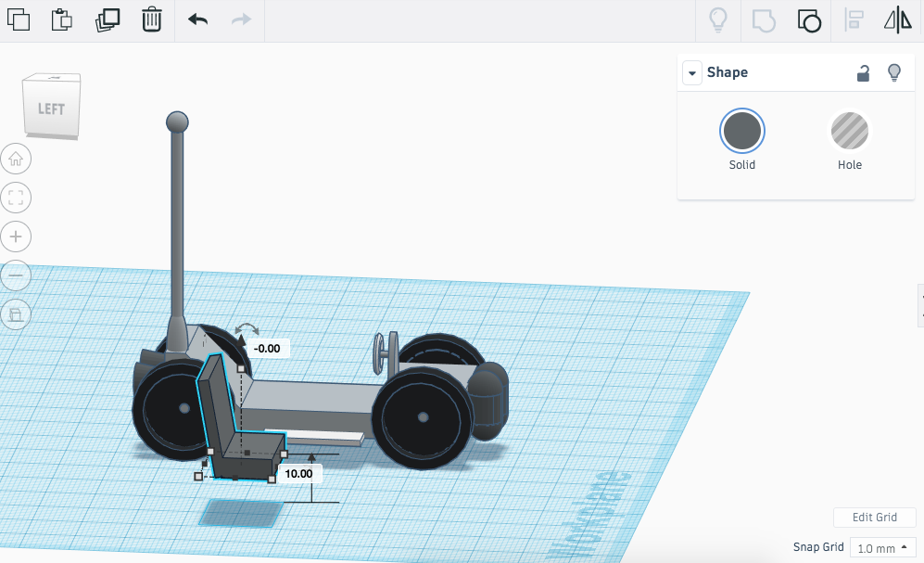The image size is (924, 563).
Task: Click the Show all lightbulb icon
Action: [x=717, y=20]
